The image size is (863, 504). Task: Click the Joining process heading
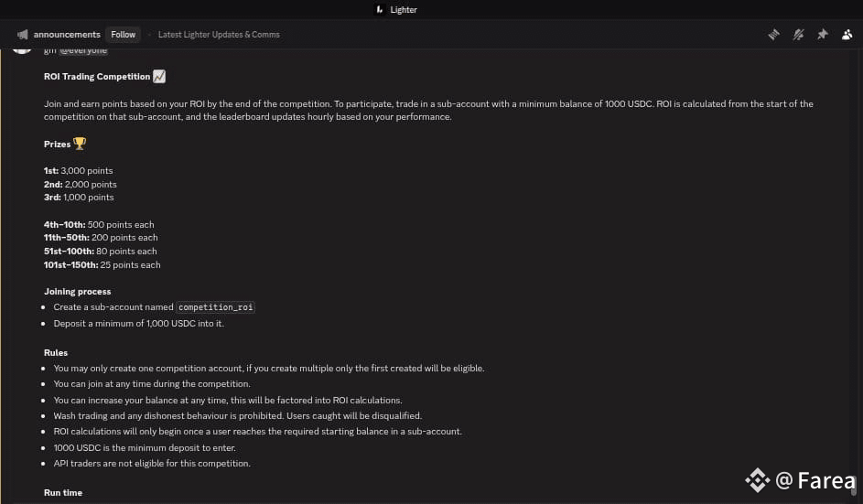coord(77,291)
